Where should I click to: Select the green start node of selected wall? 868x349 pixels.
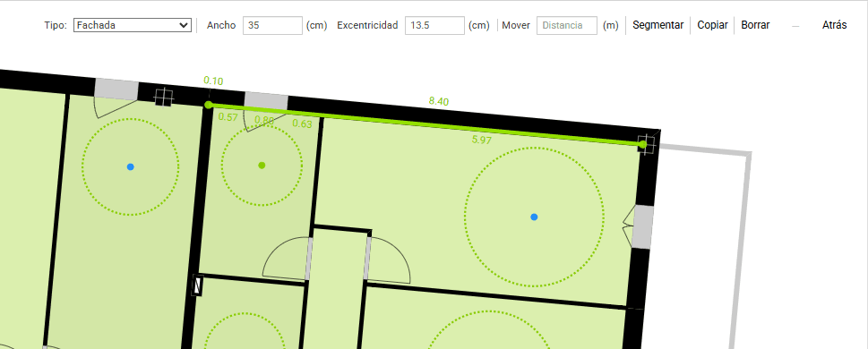tap(208, 105)
